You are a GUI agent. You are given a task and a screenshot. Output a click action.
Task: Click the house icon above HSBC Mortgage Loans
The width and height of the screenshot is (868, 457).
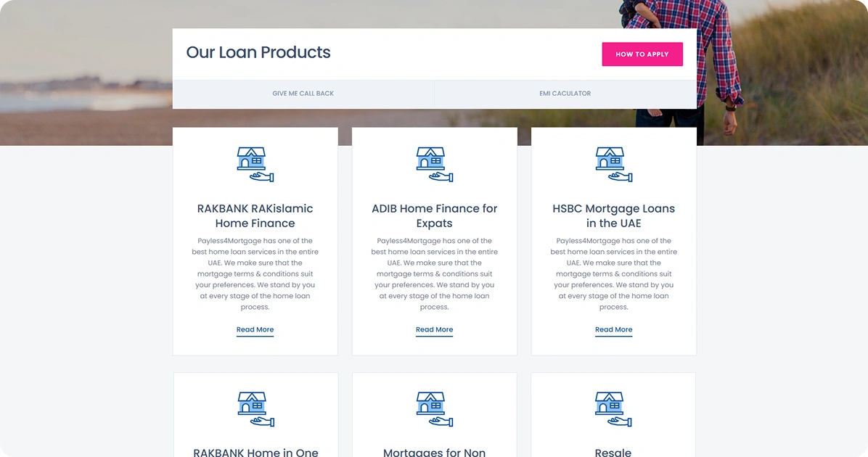[614, 165]
